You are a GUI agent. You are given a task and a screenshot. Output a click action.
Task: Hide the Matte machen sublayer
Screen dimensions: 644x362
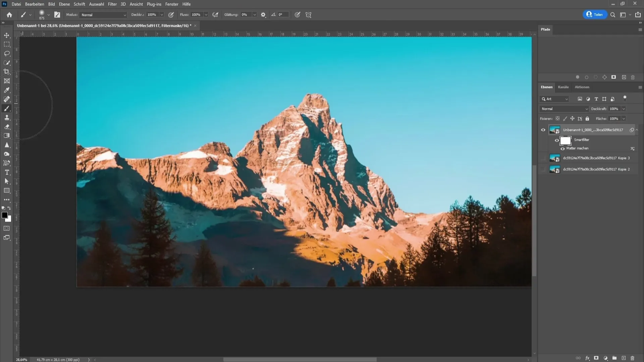tap(562, 148)
